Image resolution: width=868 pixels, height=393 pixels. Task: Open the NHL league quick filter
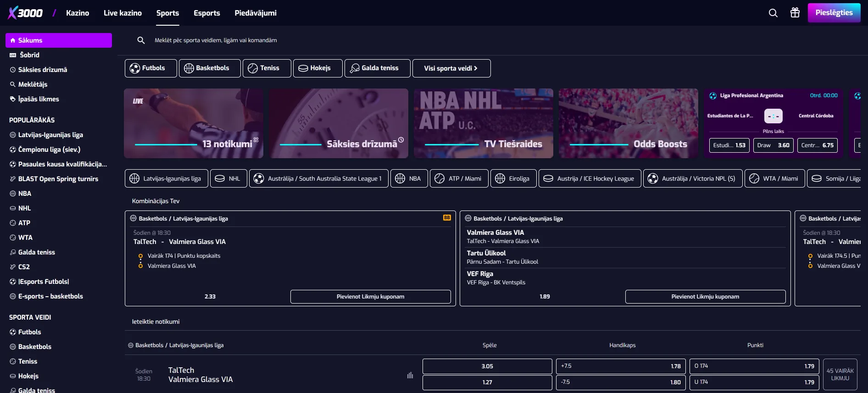click(228, 178)
